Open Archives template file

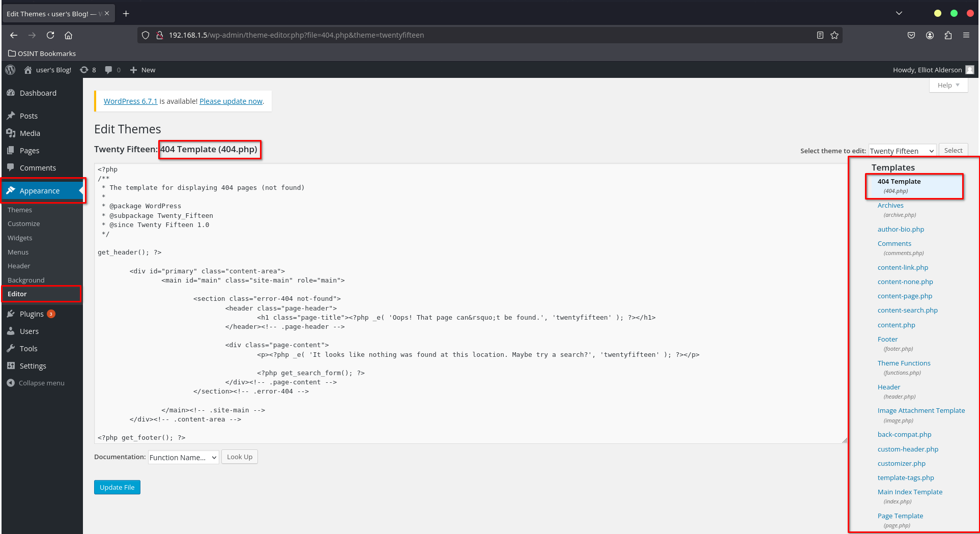click(890, 206)
